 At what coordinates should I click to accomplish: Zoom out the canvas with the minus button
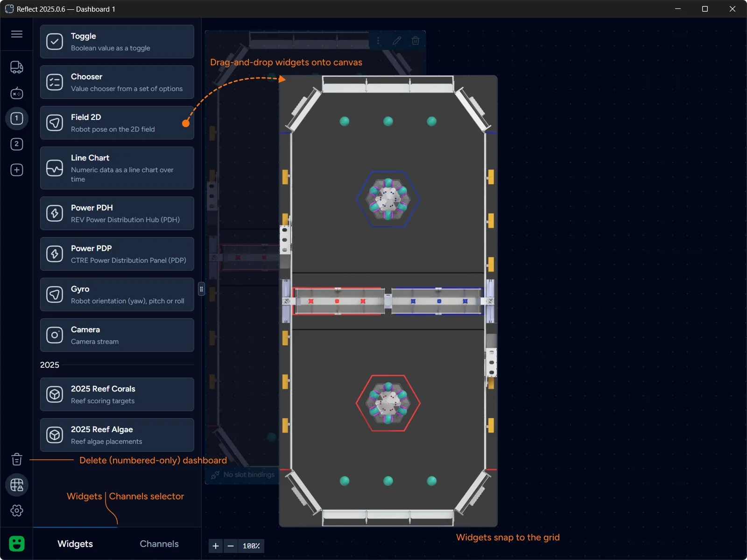tap(231, 546)
